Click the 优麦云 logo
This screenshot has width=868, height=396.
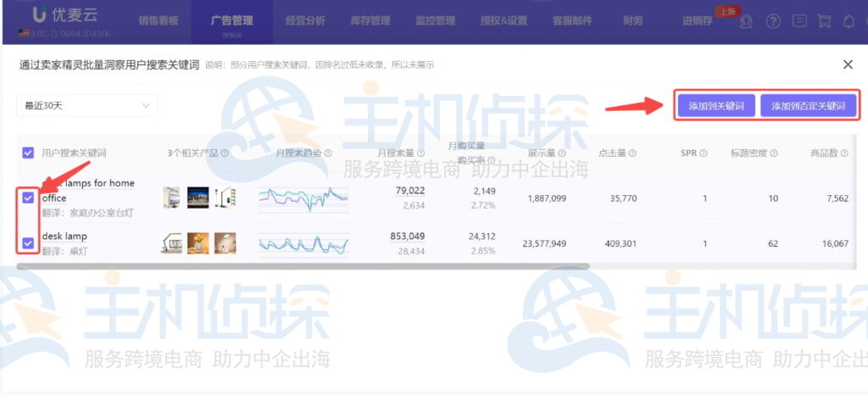click(x=64, y=15)
